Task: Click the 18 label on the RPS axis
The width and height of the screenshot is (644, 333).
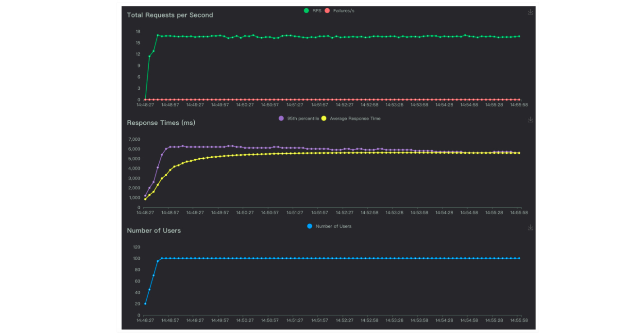Action: click(x=138, y=32)
